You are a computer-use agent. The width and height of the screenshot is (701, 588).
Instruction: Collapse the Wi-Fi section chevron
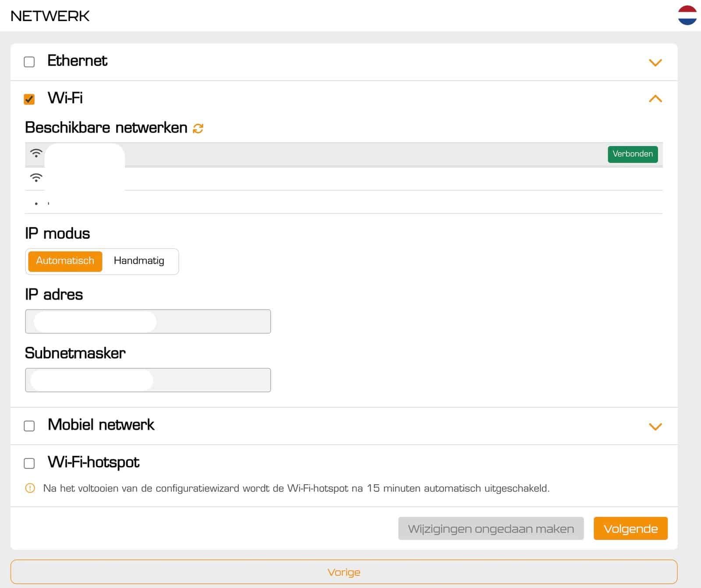coord(655,99)
